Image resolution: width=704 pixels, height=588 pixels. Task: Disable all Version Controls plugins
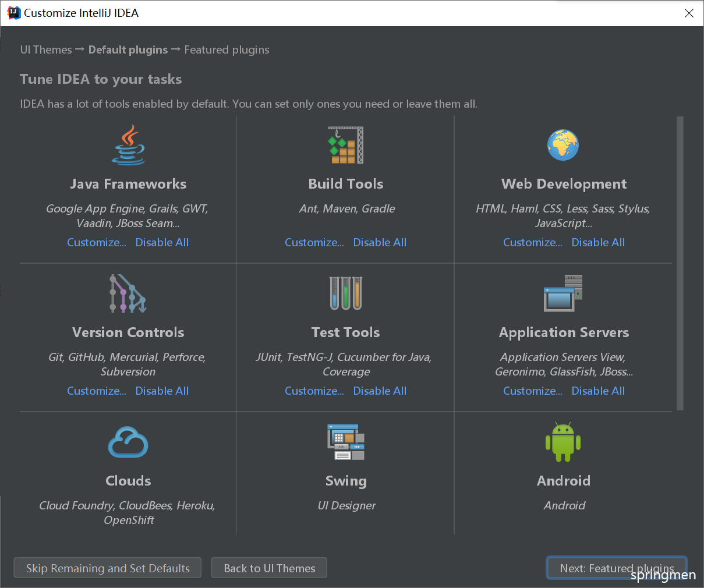click(x=162, y=391)
